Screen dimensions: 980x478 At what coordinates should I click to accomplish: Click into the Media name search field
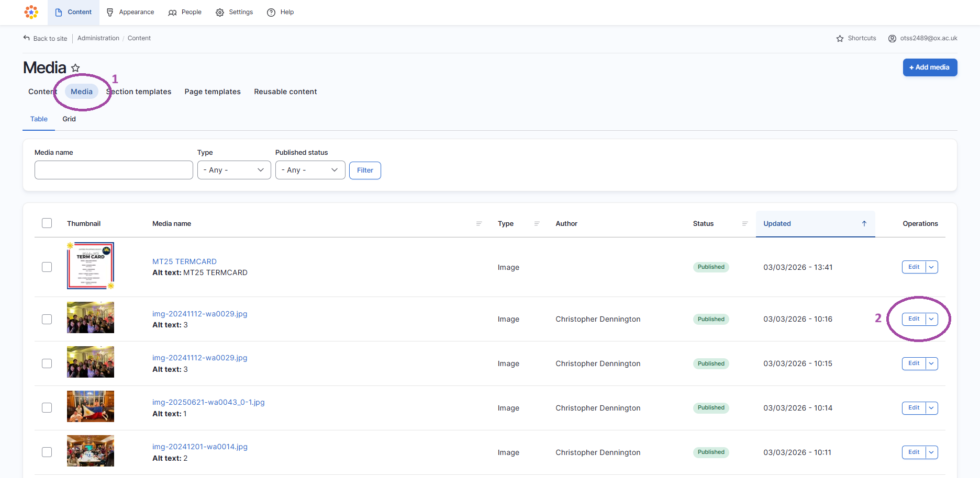(x=114, y=170)
